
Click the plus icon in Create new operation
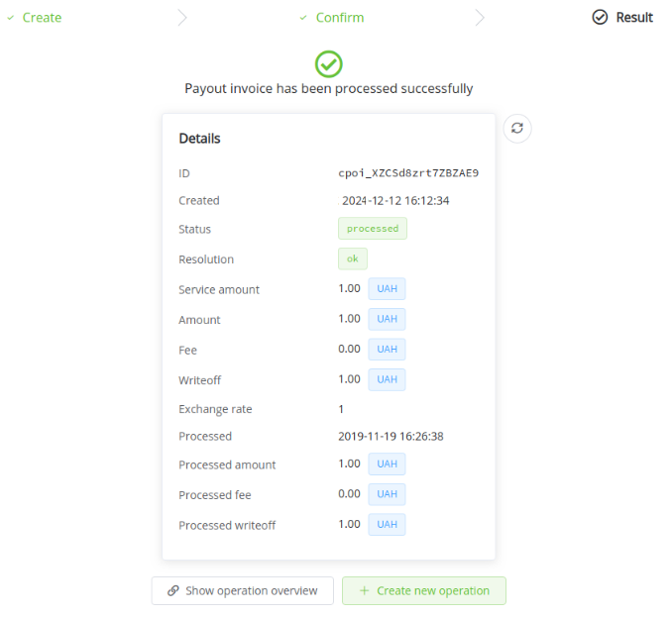[x=365, y=591]
